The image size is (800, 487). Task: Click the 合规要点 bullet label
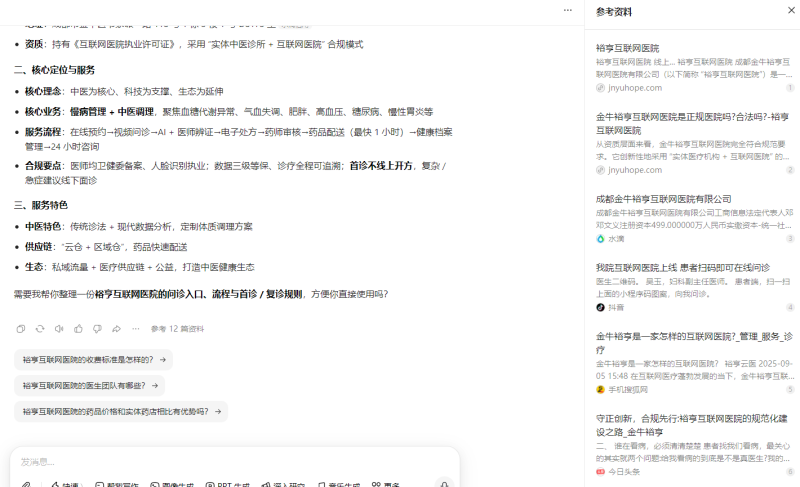click(43, 166)
